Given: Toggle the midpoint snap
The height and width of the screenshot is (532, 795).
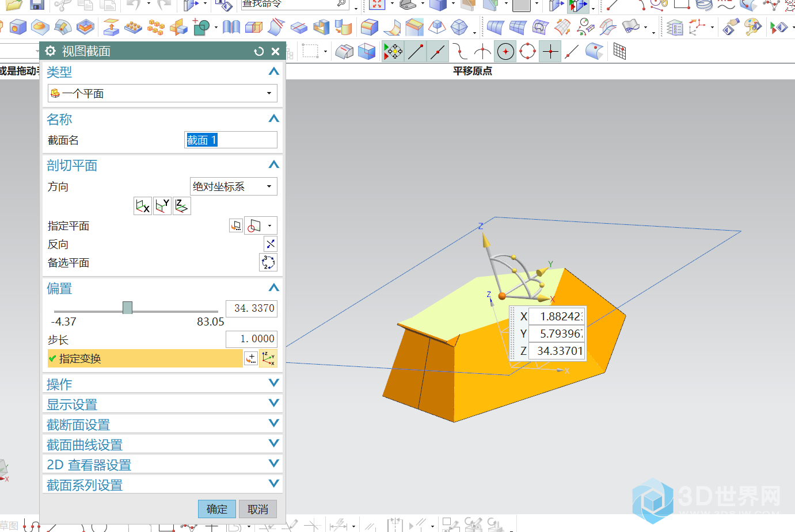Looking at the screenshot, I should tap(438, 52).
